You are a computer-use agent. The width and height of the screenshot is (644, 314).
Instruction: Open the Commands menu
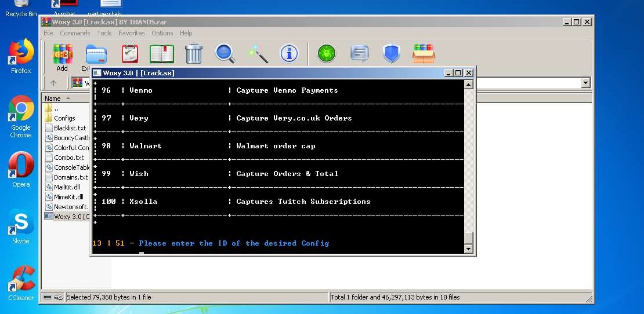[x=75, y=33]
